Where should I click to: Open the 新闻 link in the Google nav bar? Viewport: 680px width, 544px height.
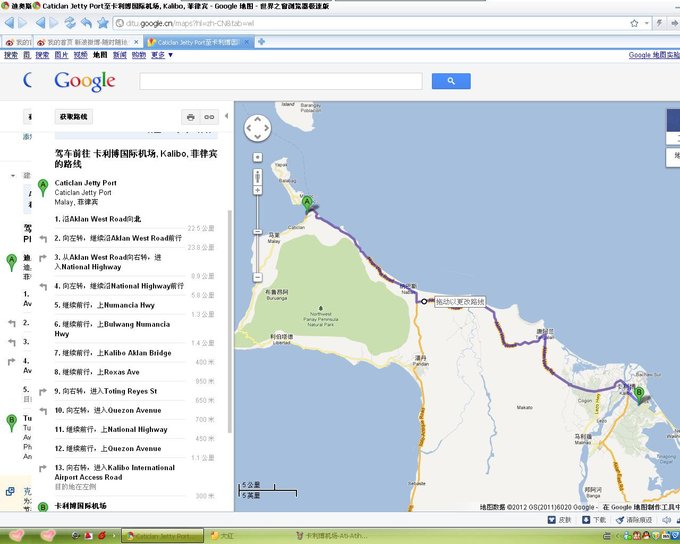click(x=120, y=55)
